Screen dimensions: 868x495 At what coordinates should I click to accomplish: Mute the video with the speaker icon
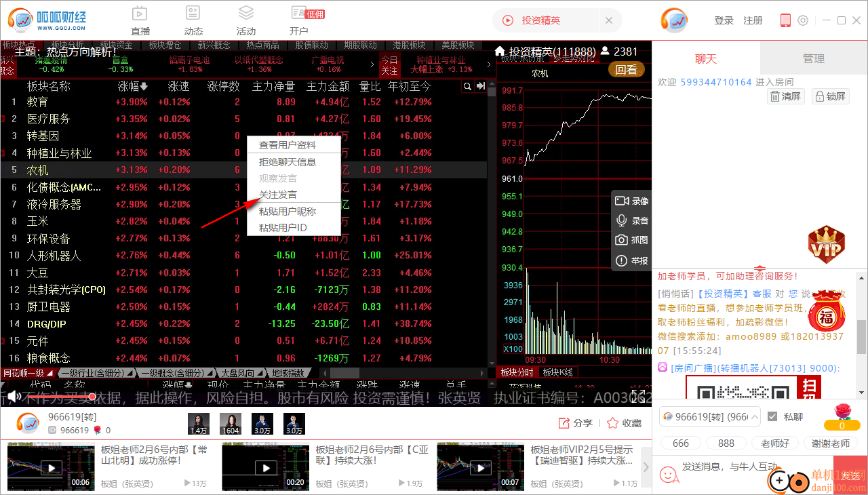(x=15, y=396)
